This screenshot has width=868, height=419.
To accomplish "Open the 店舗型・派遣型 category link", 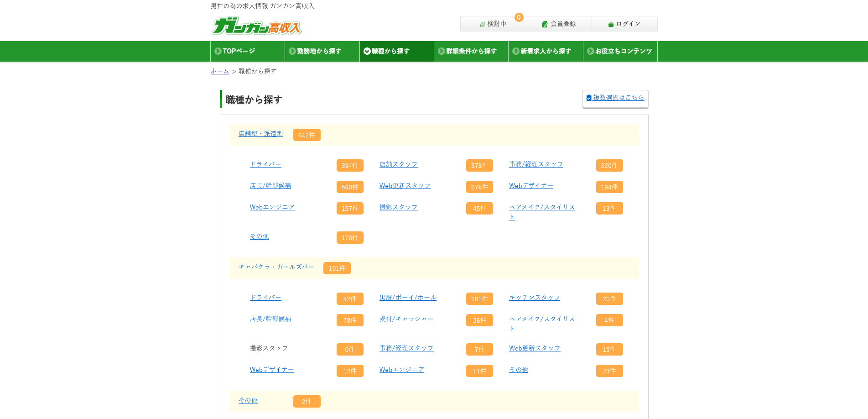I will click(261, 134).
